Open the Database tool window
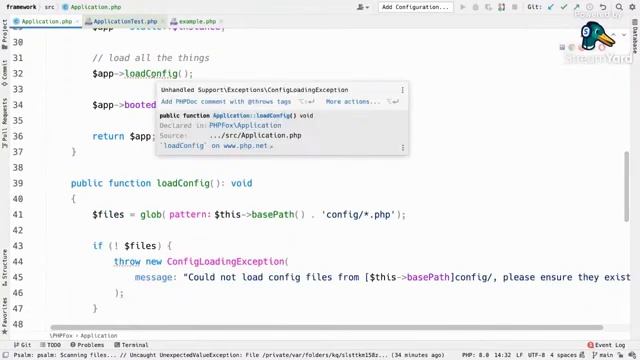Screen dimensions: 640x360 [x=635, y=36]
